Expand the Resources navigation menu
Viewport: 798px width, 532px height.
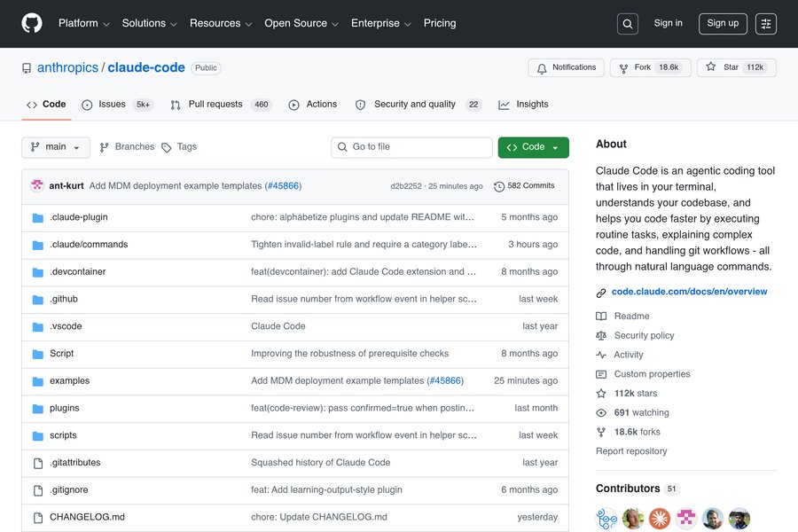(x=215, y=23)
